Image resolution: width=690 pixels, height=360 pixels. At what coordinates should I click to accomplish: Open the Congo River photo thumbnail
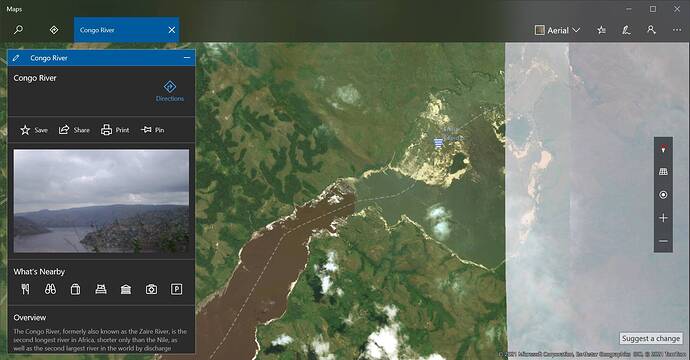pyautogui.click(x=101, y=201)
